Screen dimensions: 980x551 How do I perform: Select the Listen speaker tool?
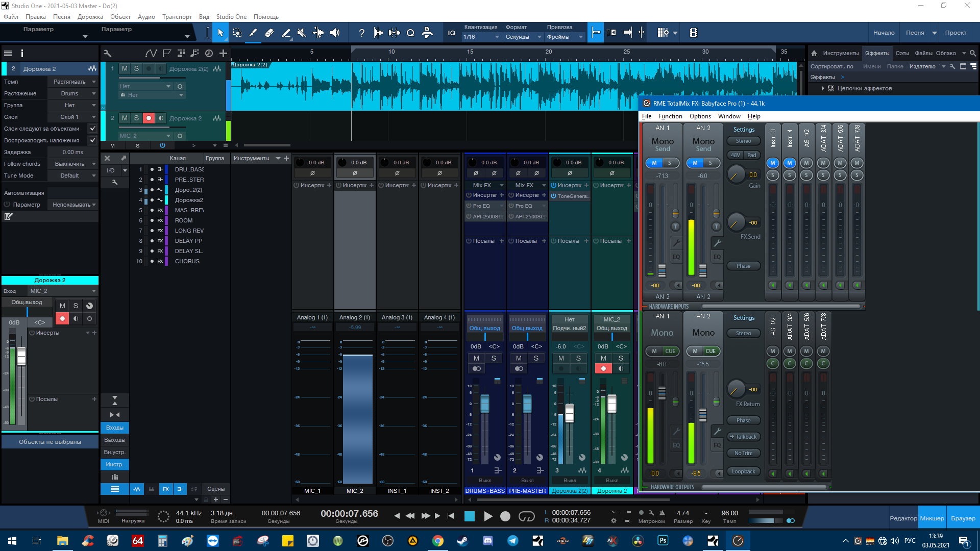pyautogui.click(x=335, y=33)
